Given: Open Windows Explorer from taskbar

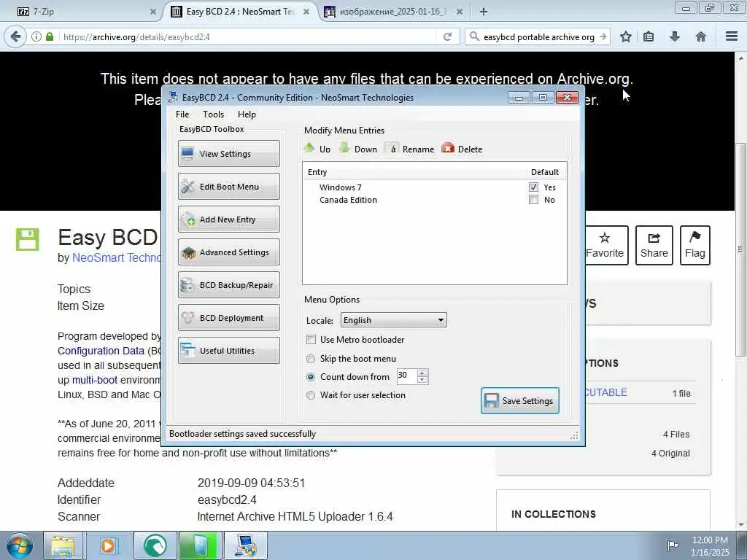Looking at the screenshot, I should (x=63, y=545).
